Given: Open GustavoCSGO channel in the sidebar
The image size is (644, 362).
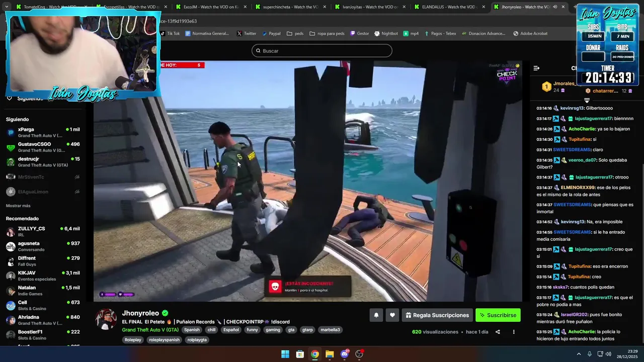Looking at the screenshot, I should click(x=43, y=147).
